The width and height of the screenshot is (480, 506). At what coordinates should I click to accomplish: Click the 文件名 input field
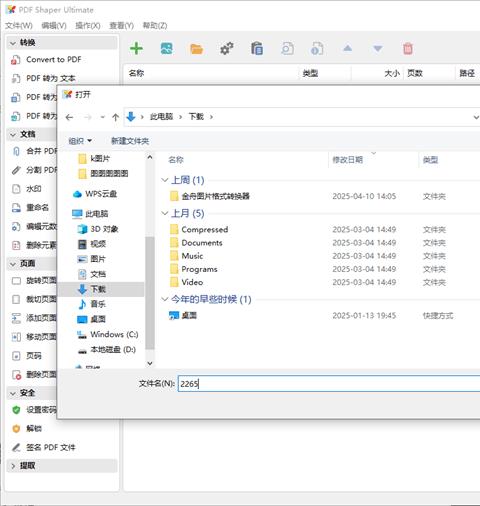pos(329,384)
